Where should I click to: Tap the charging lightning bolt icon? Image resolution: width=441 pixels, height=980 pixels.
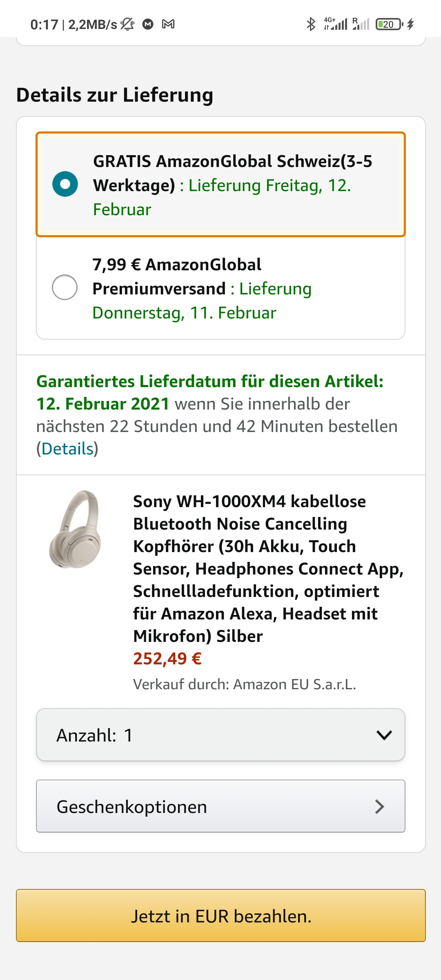coord(410,24)
